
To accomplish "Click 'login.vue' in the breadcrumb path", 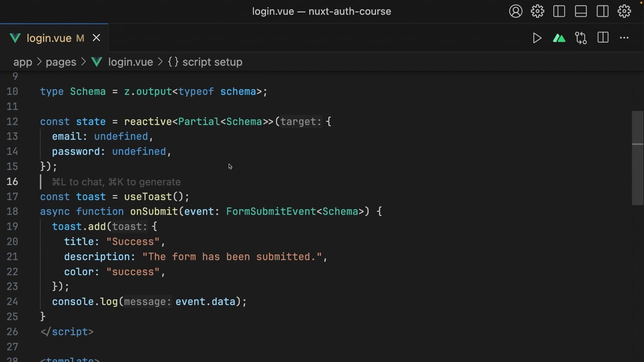I will tap(130, 62).
